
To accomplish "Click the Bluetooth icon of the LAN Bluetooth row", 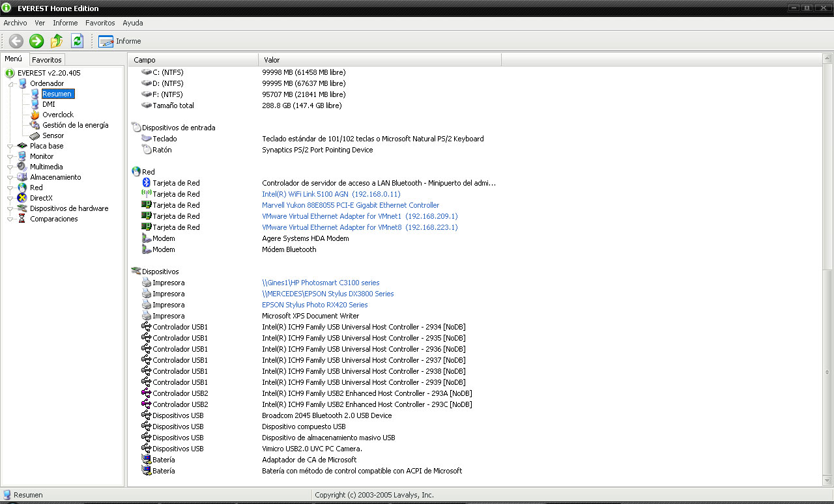I will click(147, 183).
